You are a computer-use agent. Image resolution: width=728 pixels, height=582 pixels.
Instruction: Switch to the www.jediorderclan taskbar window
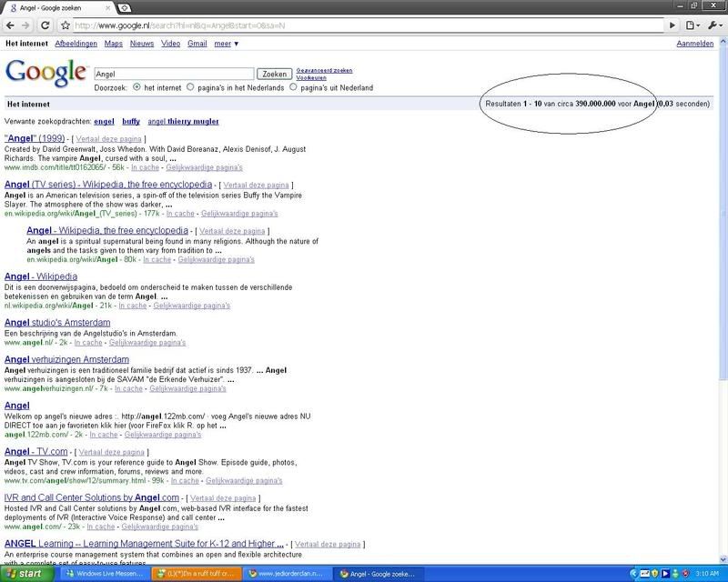pos(287,574)
